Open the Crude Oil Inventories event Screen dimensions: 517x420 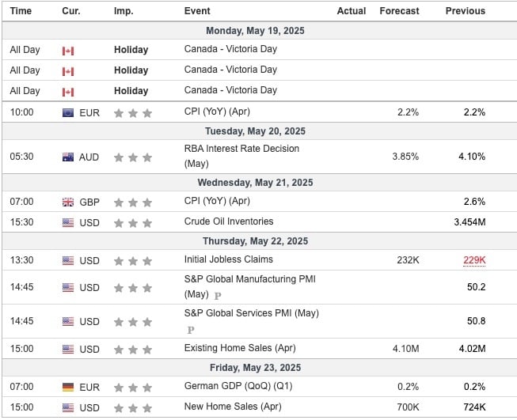[x=229, y=221]
